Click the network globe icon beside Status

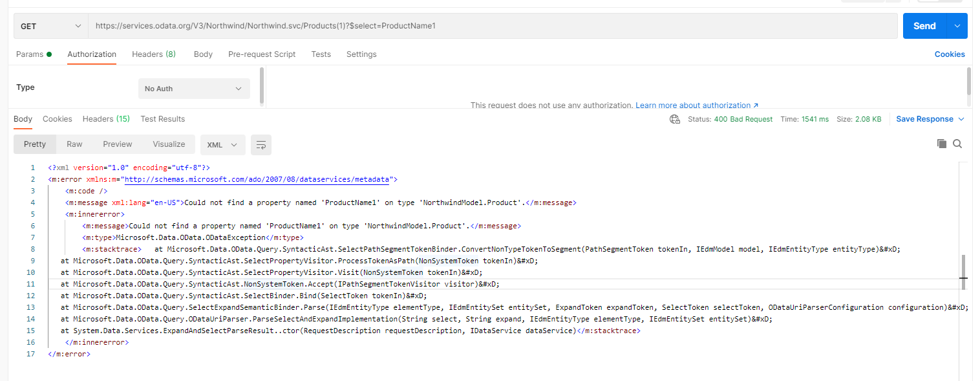coord(675,119)
